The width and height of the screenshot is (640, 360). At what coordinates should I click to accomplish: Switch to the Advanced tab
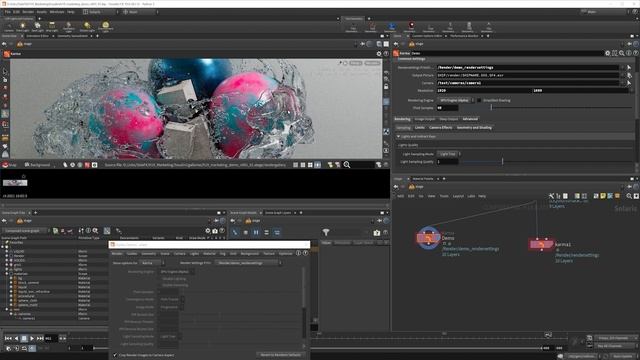pyautogui.click(x=470, y=119)
